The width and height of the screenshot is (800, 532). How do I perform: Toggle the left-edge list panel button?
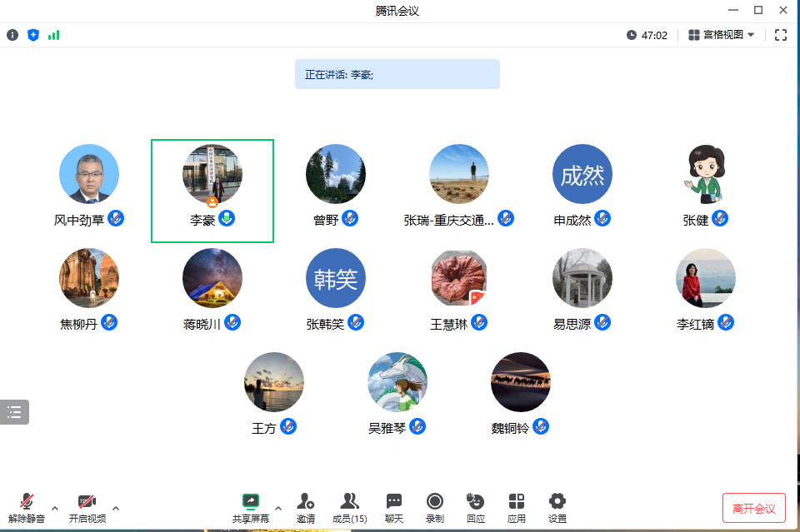click(x=14, y=412)
